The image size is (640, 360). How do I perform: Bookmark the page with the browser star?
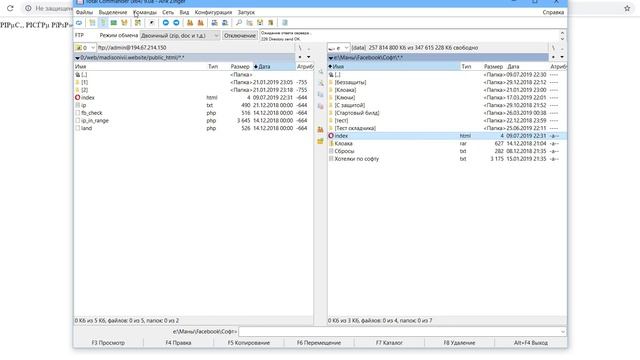(627, 8)
